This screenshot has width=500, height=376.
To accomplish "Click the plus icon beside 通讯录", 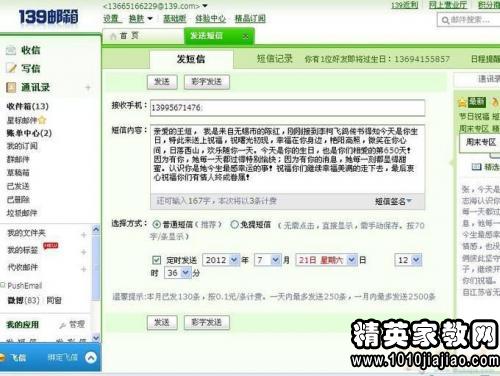I will pos(88,88).
